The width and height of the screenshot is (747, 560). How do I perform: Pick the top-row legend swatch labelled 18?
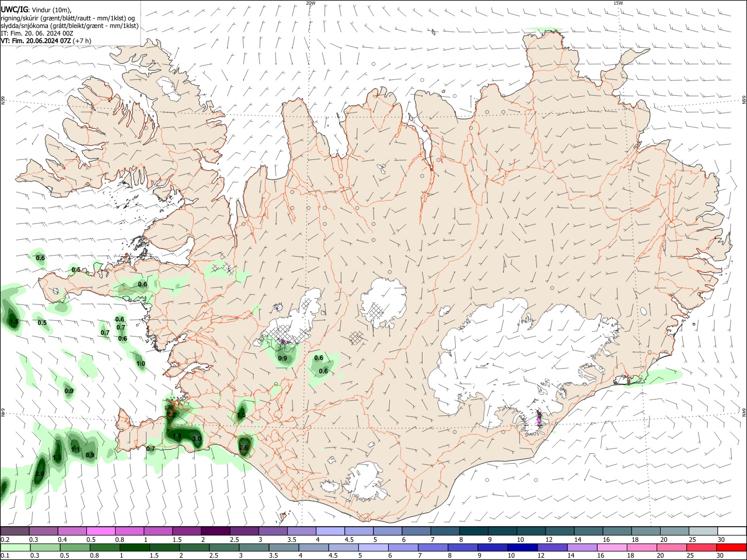[645, 531]
